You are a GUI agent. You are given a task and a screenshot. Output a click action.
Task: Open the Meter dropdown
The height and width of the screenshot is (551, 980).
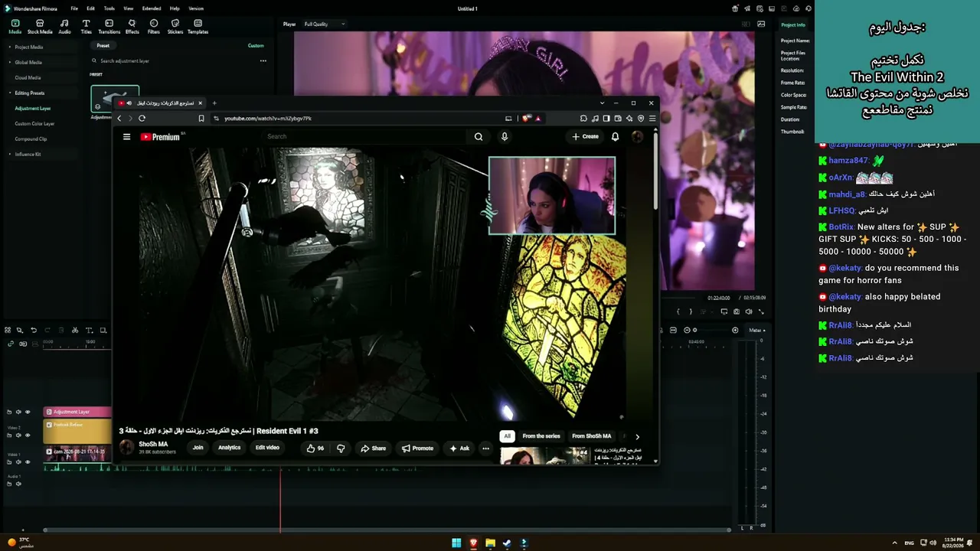[756, 331]
